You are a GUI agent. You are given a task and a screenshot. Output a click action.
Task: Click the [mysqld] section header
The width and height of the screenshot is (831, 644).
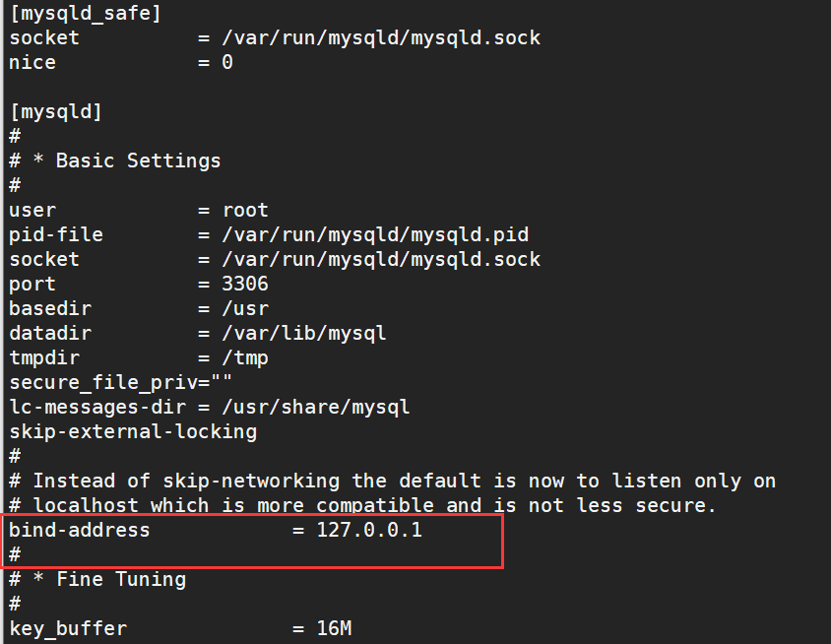click(56, 112)
